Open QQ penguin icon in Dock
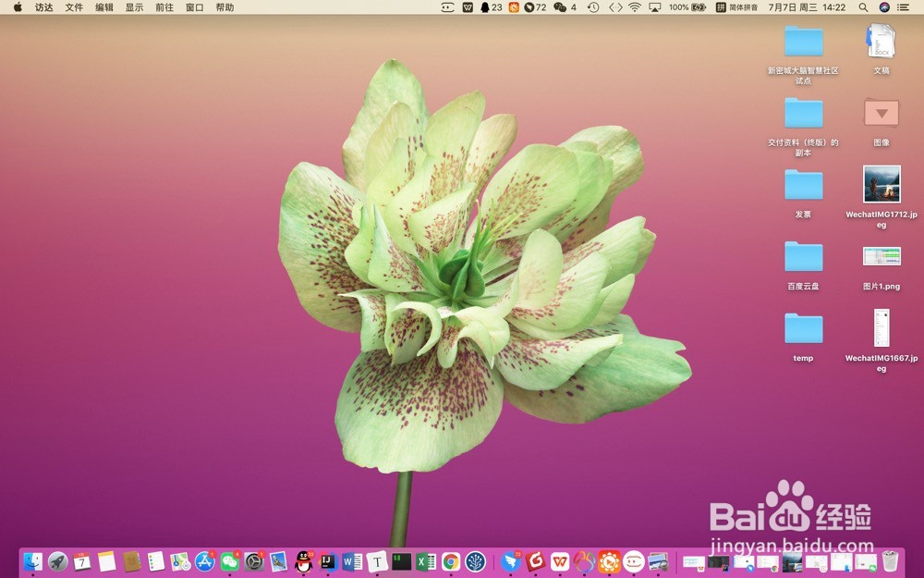Screen dimensions: 924x578 (303, 561)
